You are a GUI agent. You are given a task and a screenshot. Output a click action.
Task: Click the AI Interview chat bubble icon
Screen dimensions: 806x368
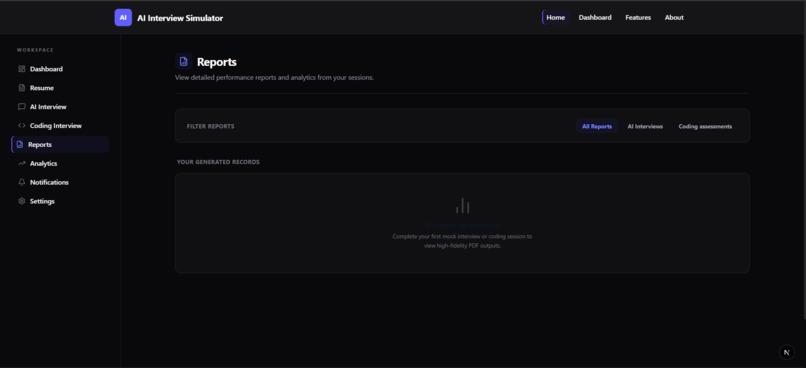22,107
